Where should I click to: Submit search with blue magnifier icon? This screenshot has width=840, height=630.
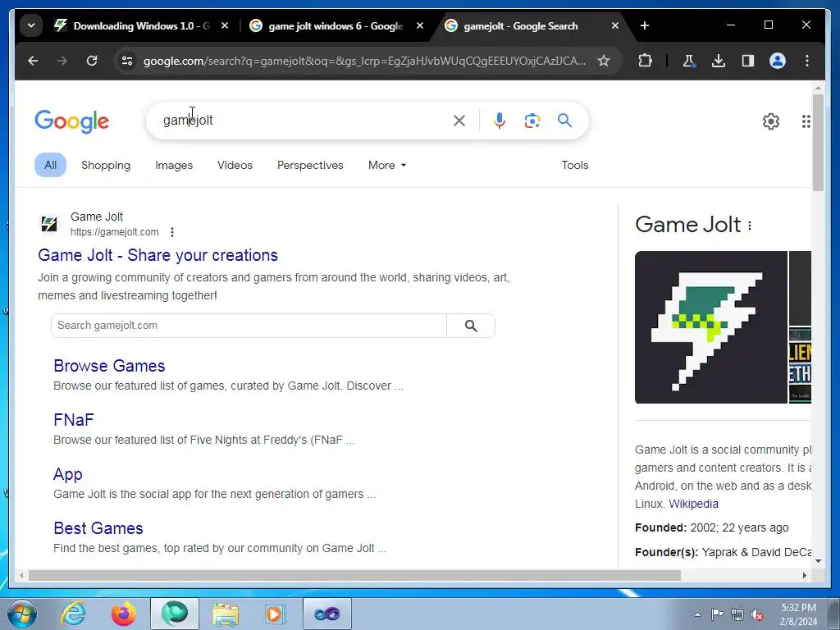[x=564, y=121]
